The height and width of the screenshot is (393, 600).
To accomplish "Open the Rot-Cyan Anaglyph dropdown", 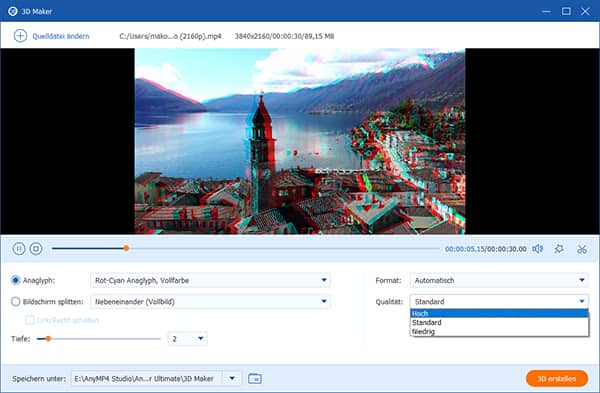I will (210, 280).
